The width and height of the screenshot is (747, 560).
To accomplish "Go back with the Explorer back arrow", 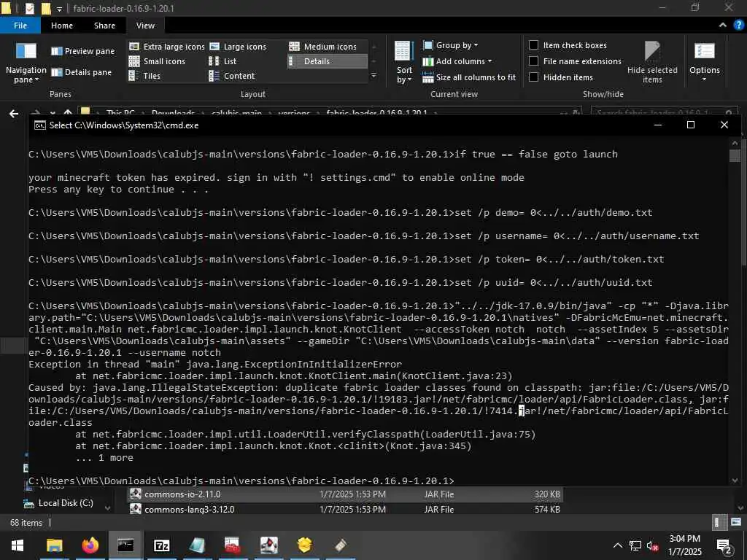I will [x=15, y=113].
